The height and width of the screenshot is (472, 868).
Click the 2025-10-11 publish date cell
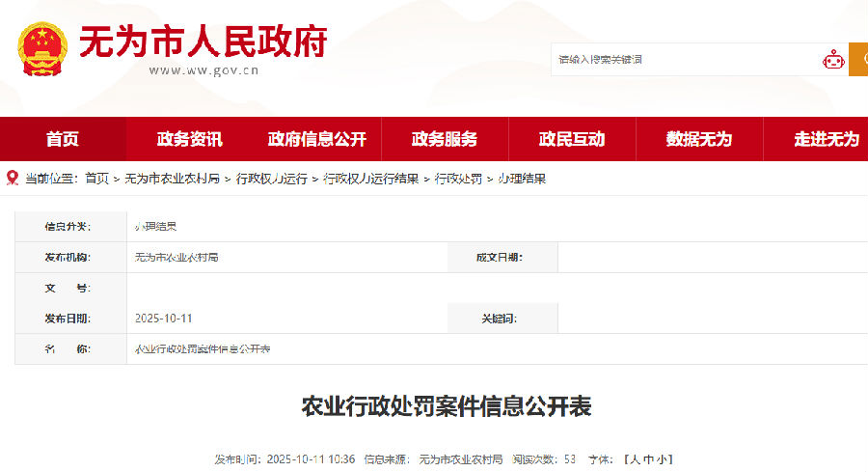point(163,319)
